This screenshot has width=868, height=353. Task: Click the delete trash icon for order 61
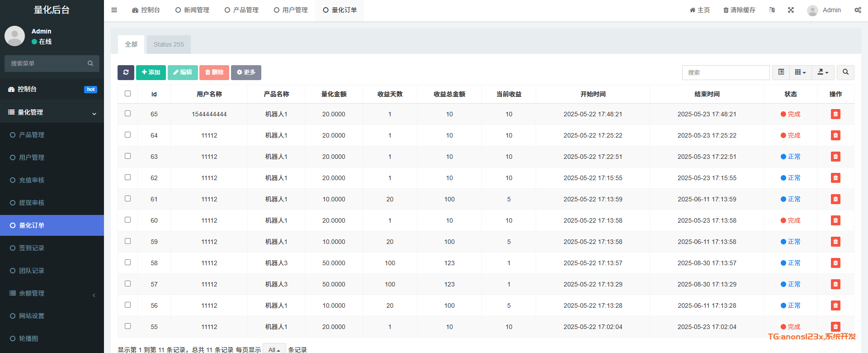[835, 199]
